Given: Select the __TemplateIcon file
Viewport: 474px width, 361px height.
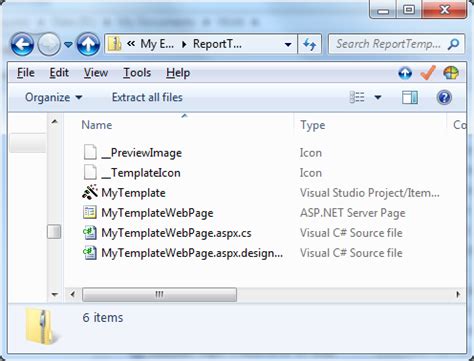Looking at the screenshot, I should tap(141, 173).
